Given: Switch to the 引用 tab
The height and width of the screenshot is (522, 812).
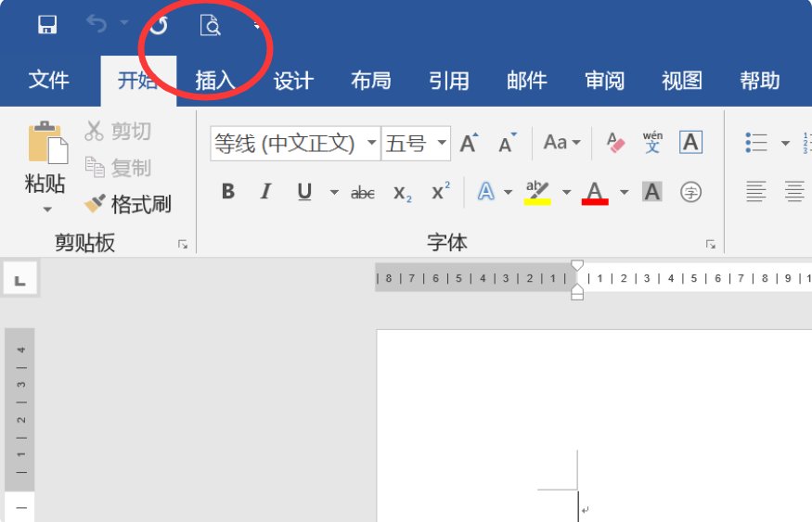Looking at the screenshot, I should coord(448,80).
